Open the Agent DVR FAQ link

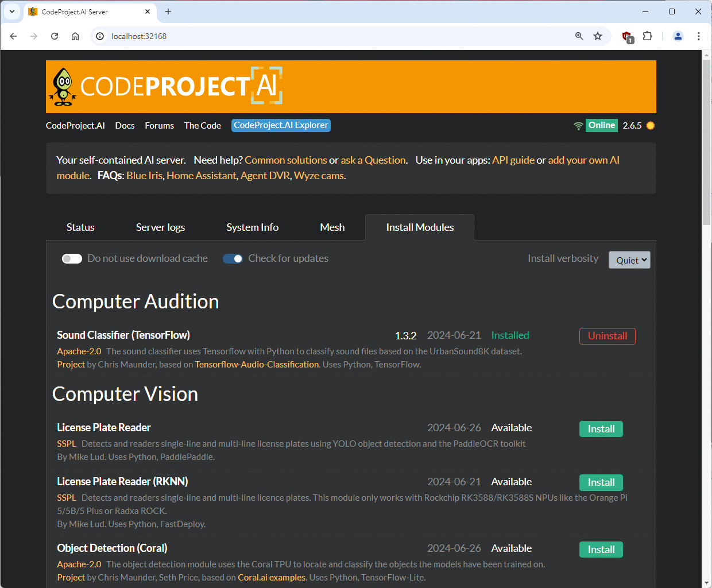pos(265,176)
